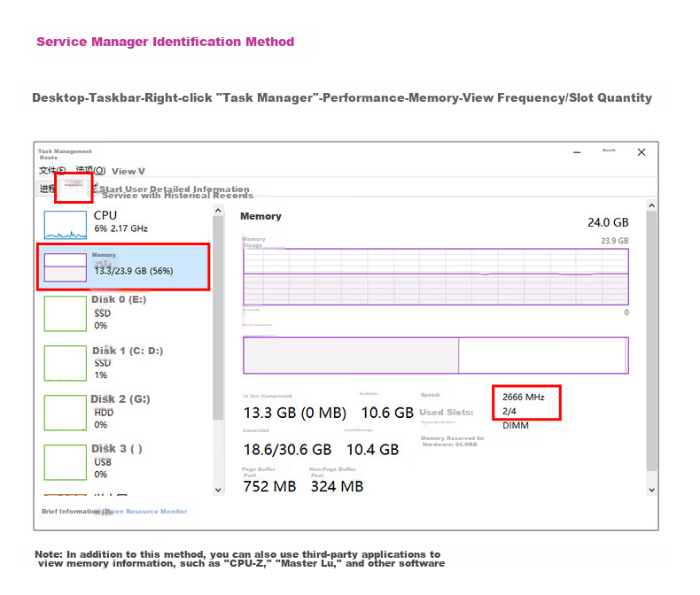
Task: Select Disk 2 (G:) HDD entry
Action: [125, 412]
